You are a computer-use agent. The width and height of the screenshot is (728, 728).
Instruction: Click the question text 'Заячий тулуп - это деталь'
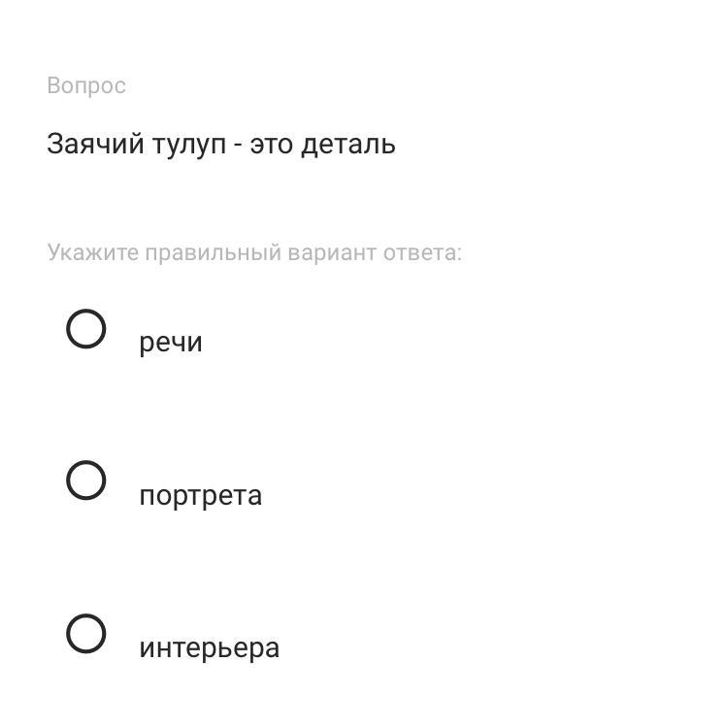pyautogui.click(x=221, y=145)
